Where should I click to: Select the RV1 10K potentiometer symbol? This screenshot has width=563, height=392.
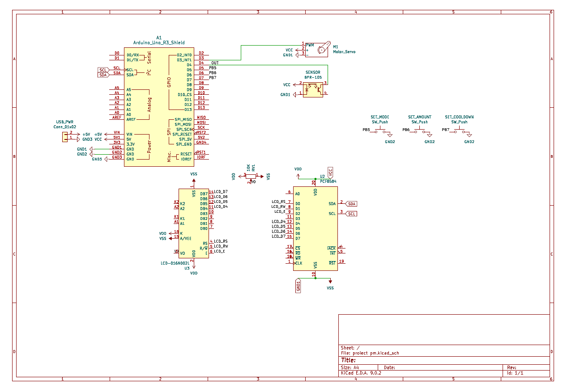[x=251, y=177]
